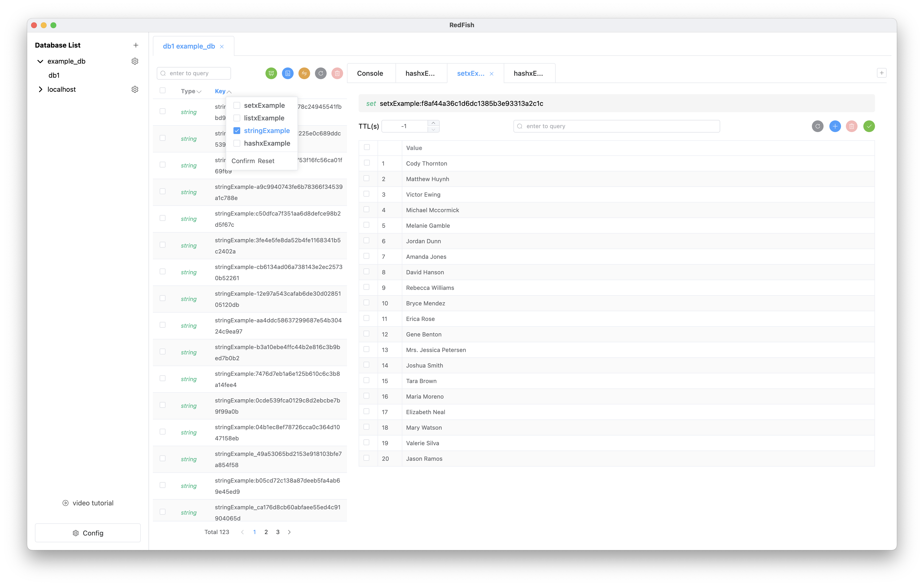This screenshot has width=924, height=586.
Task: Click Reset in the Key filter popup
Action: pyautogui.click(x=266, y=161)
